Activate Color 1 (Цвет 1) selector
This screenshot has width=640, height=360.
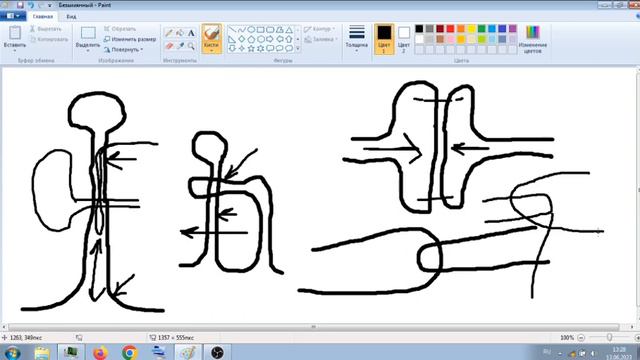pyautogui.click(x=384, y=39)
